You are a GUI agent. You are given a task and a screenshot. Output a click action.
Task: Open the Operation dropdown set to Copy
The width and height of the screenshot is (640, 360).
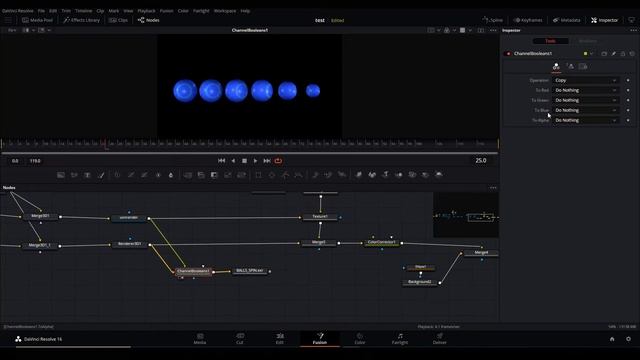pos(586,80)
